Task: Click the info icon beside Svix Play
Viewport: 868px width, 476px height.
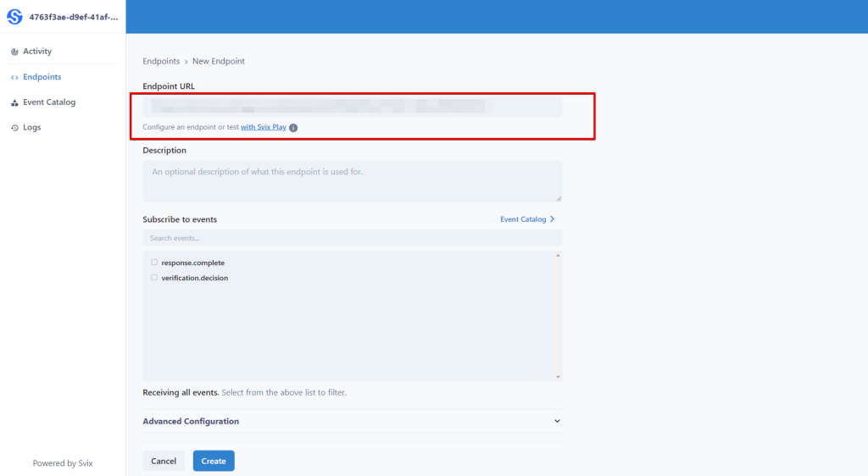Action: 293,128
